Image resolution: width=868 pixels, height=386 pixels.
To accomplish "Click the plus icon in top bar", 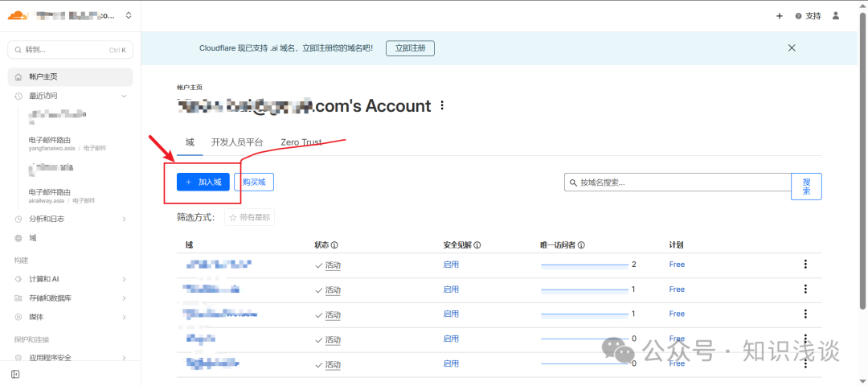I will [x=779, y=15].
